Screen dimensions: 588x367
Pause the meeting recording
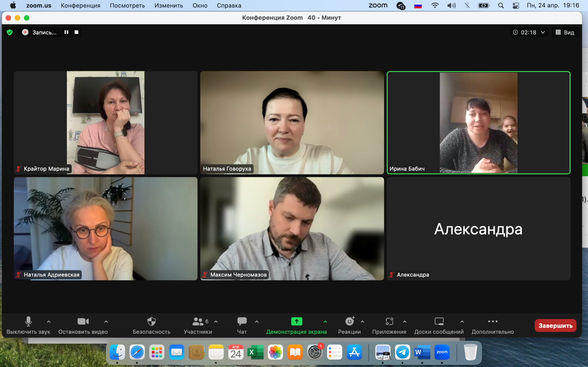tap(66, 32)
